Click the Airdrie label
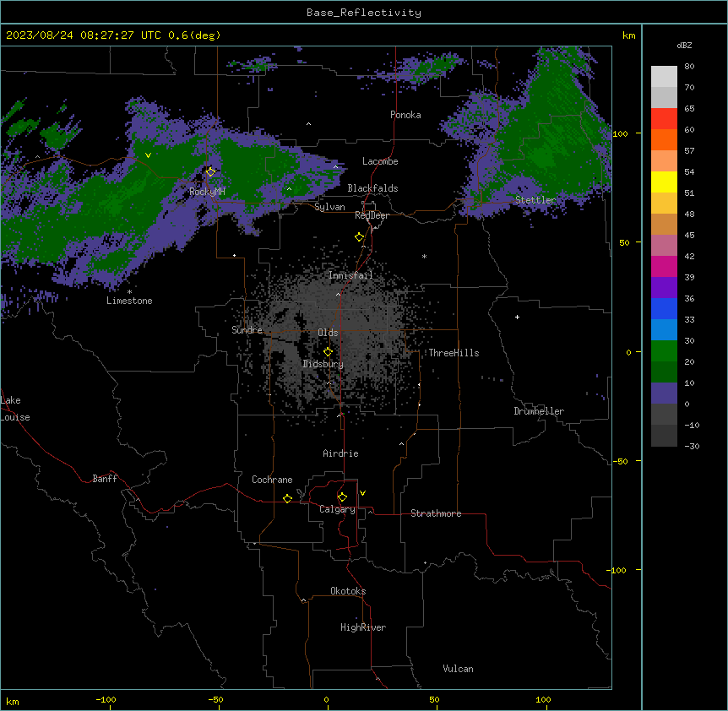Image resolution: width=728 pixels, height=711 pixels. click(x=340, y=453)
